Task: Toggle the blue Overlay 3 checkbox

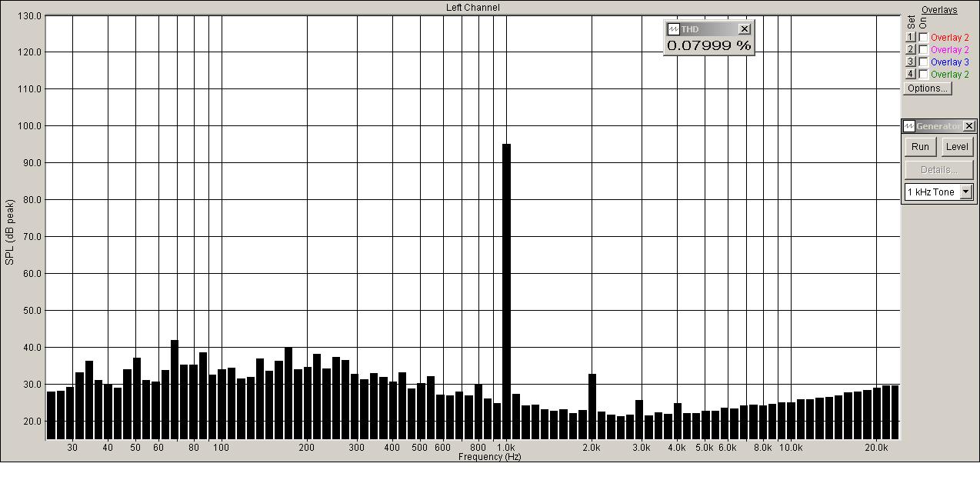Action: (x=923, y=62)
